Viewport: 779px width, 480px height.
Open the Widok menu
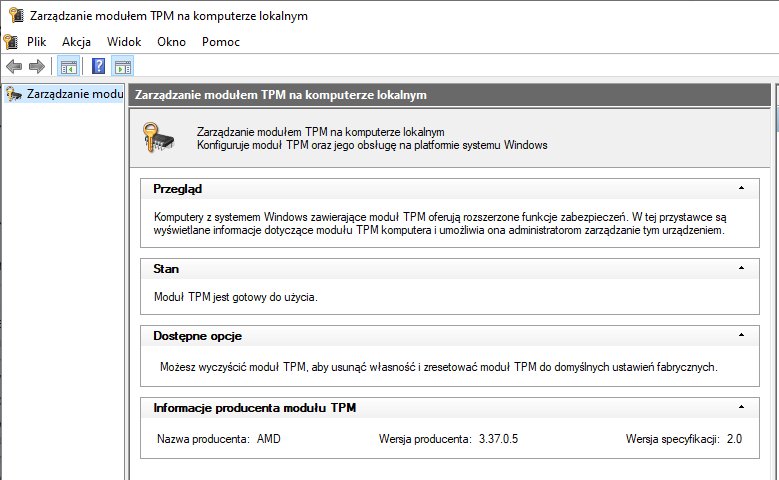(124, 42)
